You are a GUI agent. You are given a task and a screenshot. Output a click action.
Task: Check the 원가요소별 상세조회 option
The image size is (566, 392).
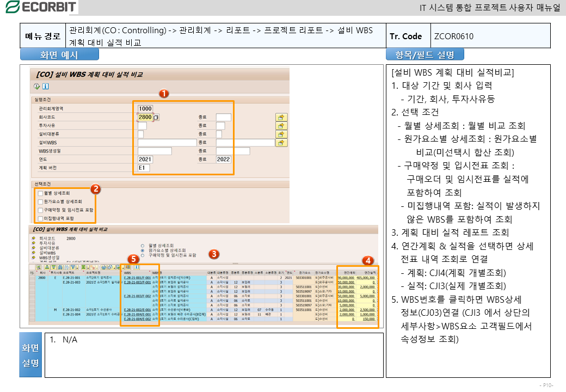[40, 201]
